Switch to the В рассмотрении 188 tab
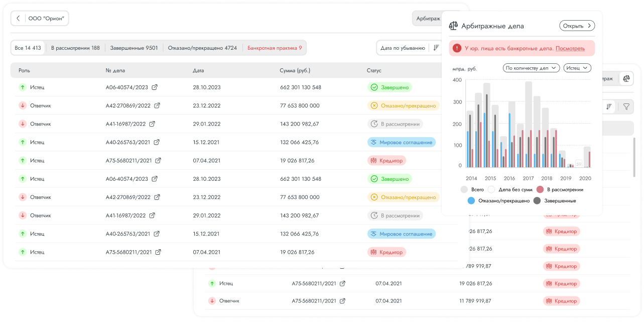 [75, 48]
